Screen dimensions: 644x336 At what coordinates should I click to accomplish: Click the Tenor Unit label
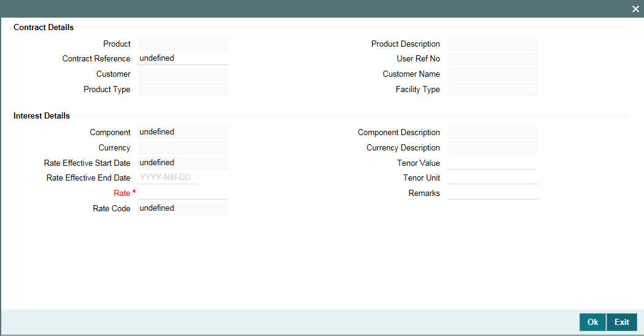pos(421,178)
